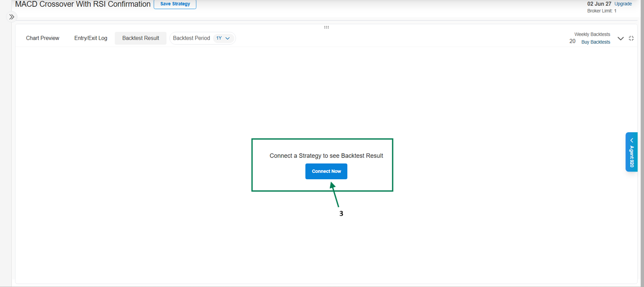Open the Entry/Exit Log tab

click(91, 38)
